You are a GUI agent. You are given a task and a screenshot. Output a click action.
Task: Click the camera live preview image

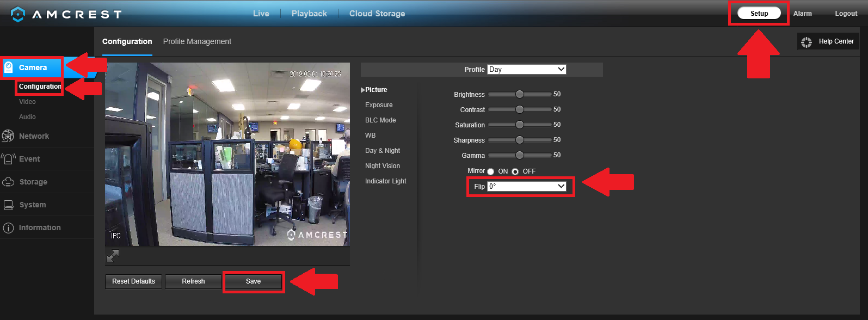(227, 154)
